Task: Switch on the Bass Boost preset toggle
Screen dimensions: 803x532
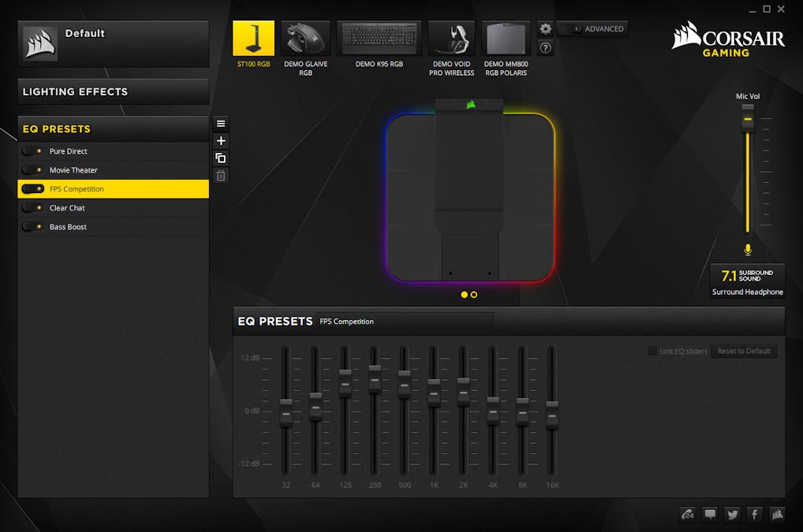Action: point(33,227)
